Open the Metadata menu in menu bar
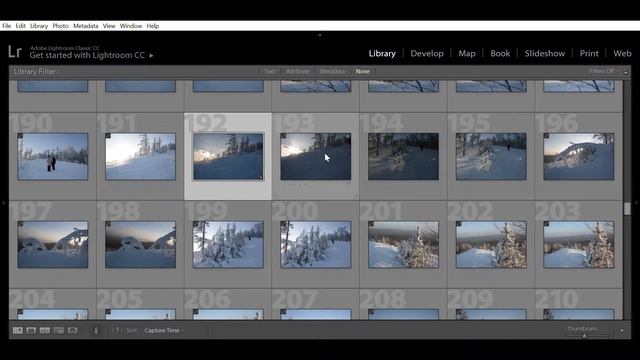The width and height of the screenshot is (640, 360). click(86, 26)
